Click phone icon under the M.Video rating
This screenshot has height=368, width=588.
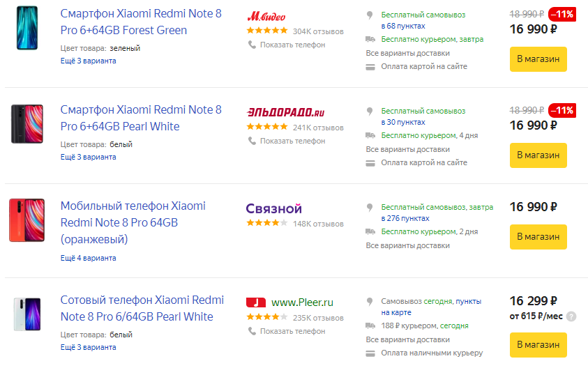point(252,45)
